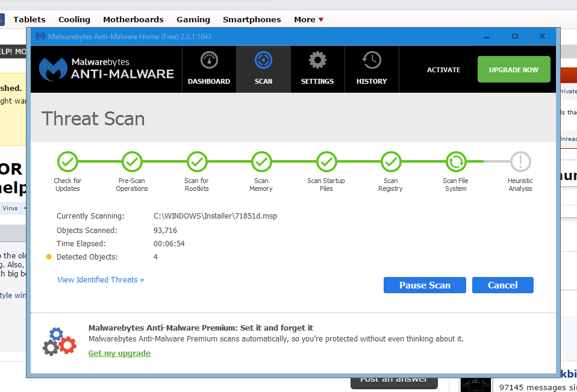Close the Malwarebytes window
This screenshot has height=392, width=577.
click(542, 36)
